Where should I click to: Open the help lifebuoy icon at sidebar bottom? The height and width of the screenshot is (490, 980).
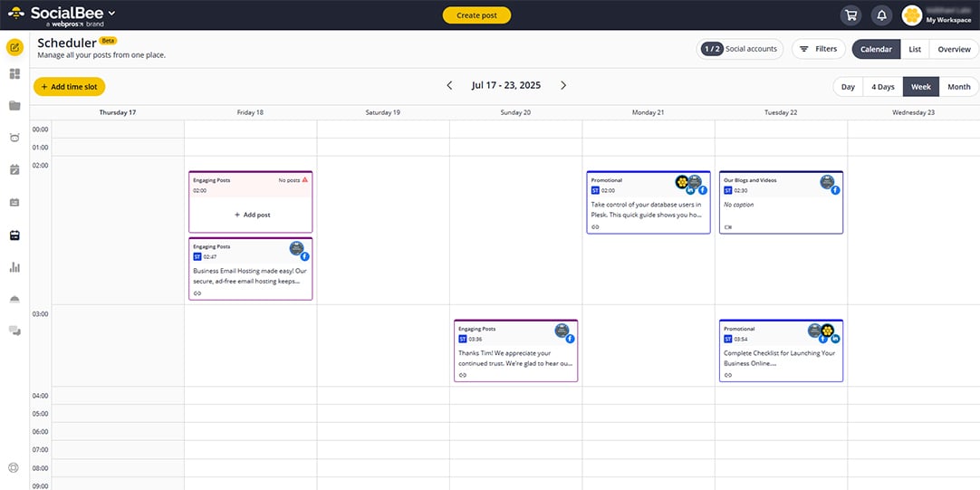point(13,467)
